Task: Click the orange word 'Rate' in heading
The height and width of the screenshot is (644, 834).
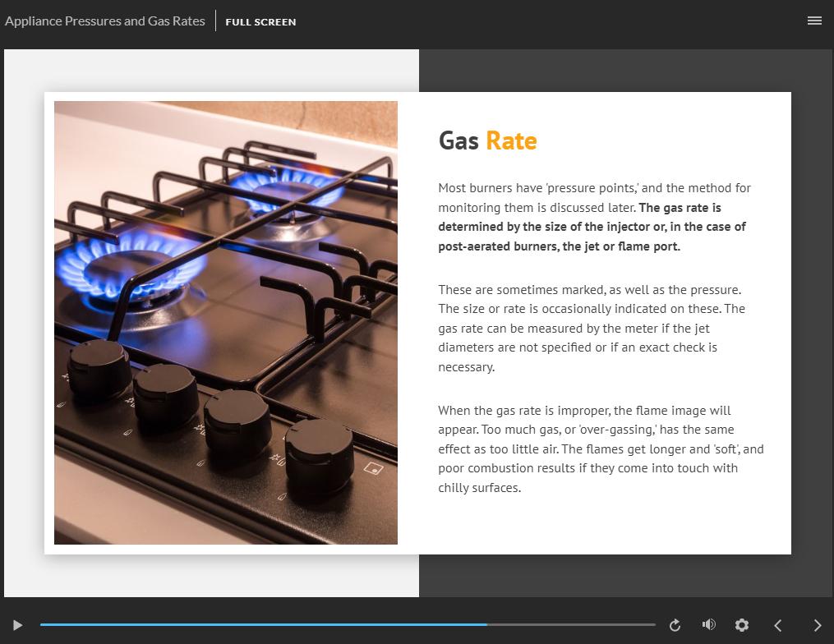Action: (x=511, y=140)
